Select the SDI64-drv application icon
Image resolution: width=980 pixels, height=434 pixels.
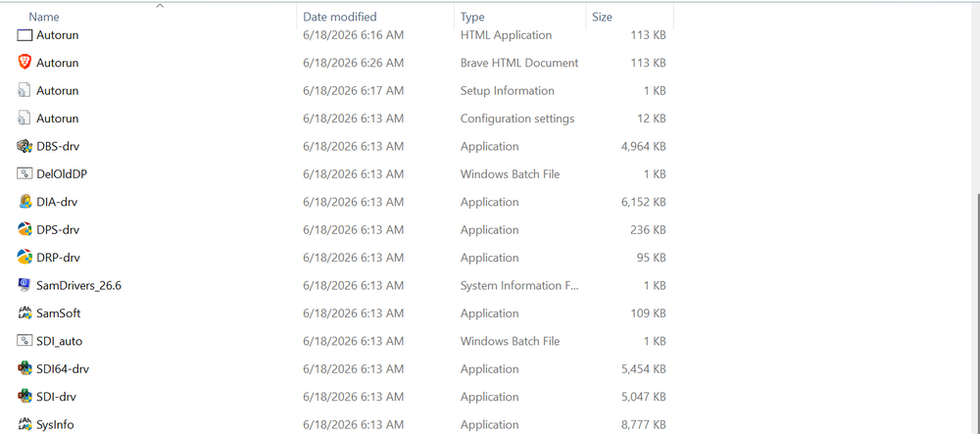(24, 368)
